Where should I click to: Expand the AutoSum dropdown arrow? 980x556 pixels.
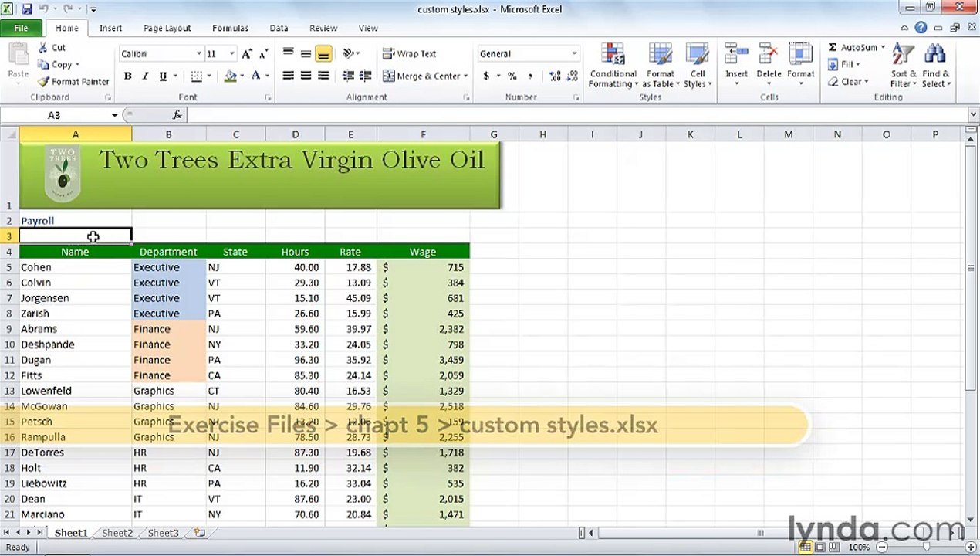(883, 48)
